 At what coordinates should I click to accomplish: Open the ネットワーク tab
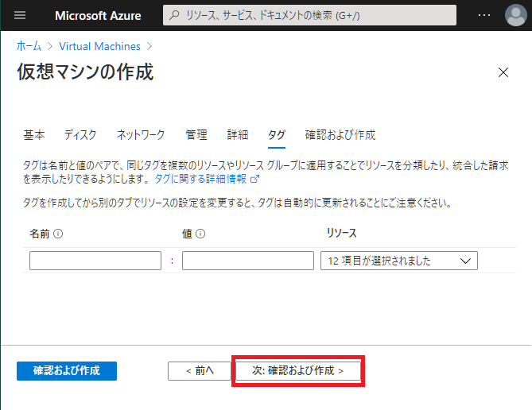[141, 135]
